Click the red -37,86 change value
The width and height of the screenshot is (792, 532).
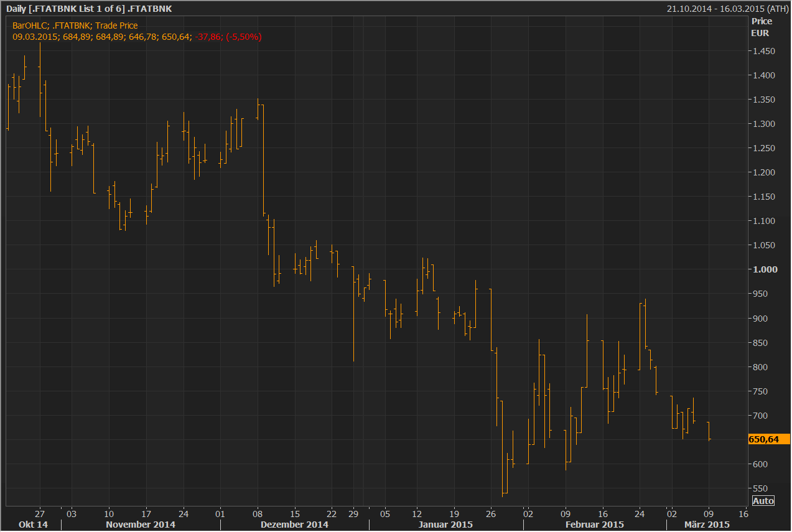[209, 37]
